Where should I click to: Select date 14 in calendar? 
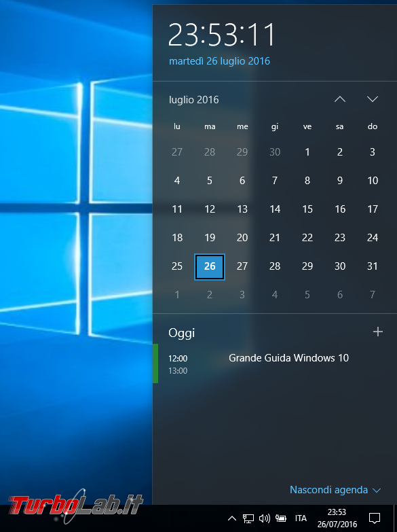tap(275, 209)
